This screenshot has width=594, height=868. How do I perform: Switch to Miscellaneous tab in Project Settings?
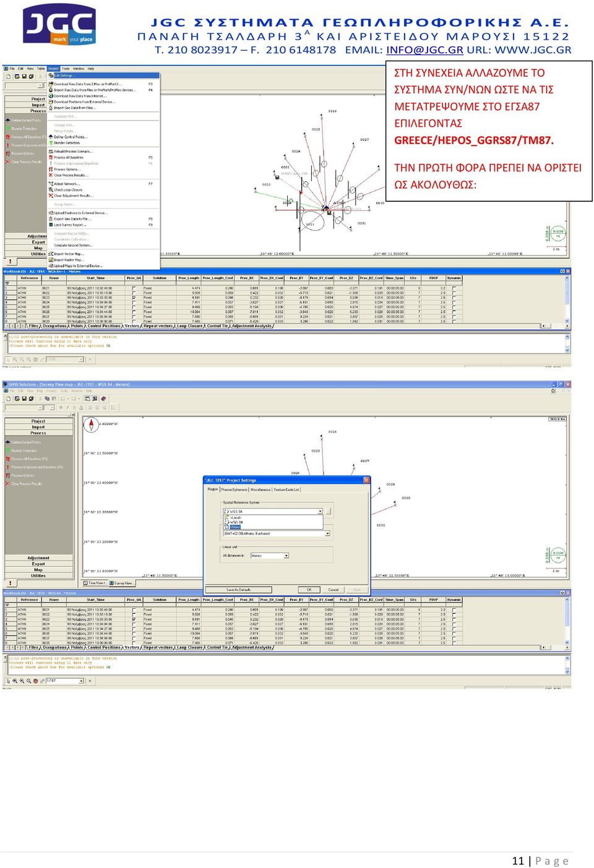tap(260, 489)
